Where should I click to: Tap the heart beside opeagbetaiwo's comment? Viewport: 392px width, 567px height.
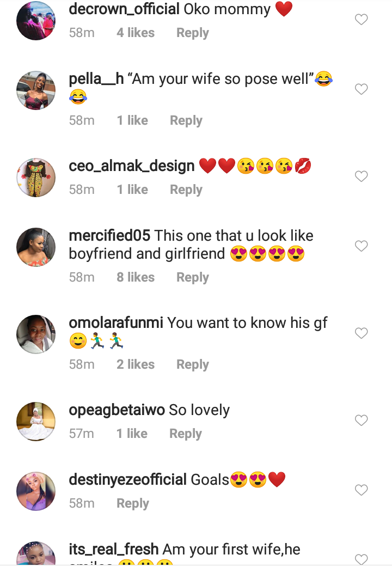[x=362, y=420]
